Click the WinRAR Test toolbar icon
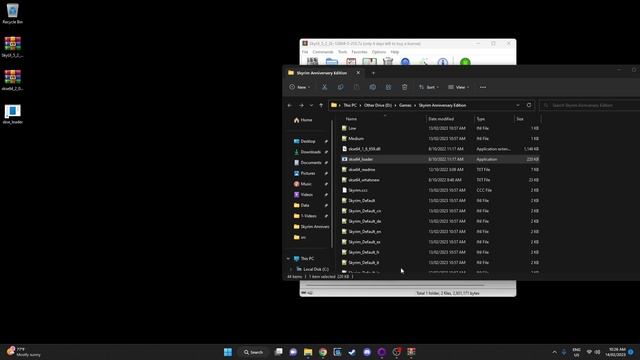 coord(351,62)
